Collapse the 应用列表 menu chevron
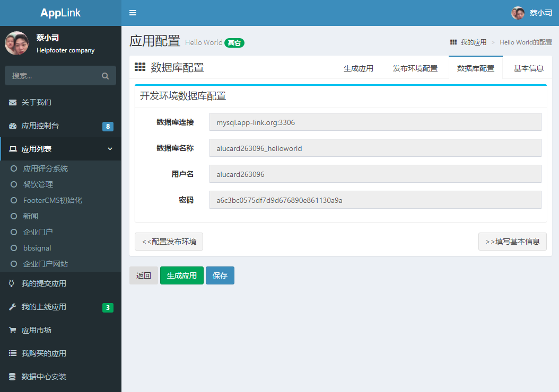The height and width of the screenshot is (392, 559). [110, 149]
